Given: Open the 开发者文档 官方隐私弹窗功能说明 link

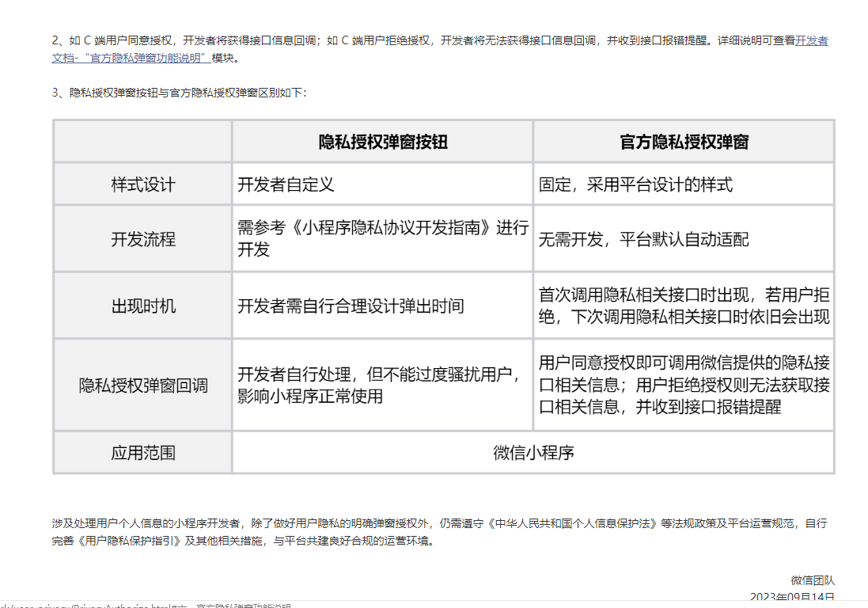Looking at the screenshot, I should [131, 58].
